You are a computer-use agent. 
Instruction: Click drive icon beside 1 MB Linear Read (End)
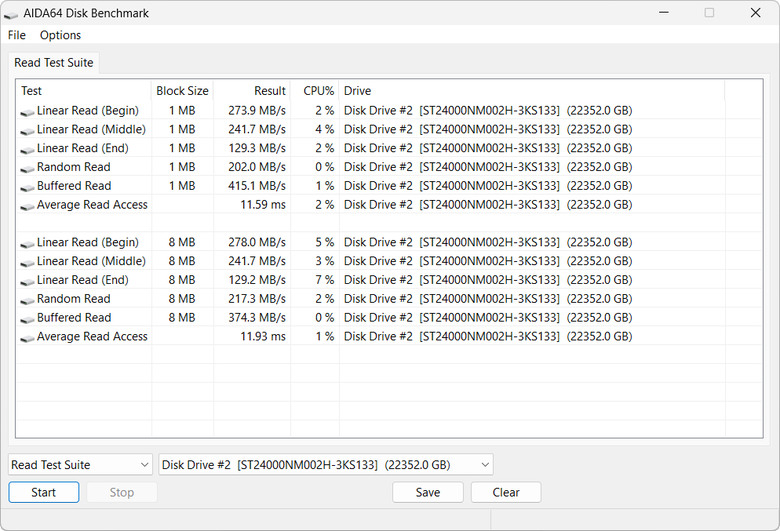point(27,150)
